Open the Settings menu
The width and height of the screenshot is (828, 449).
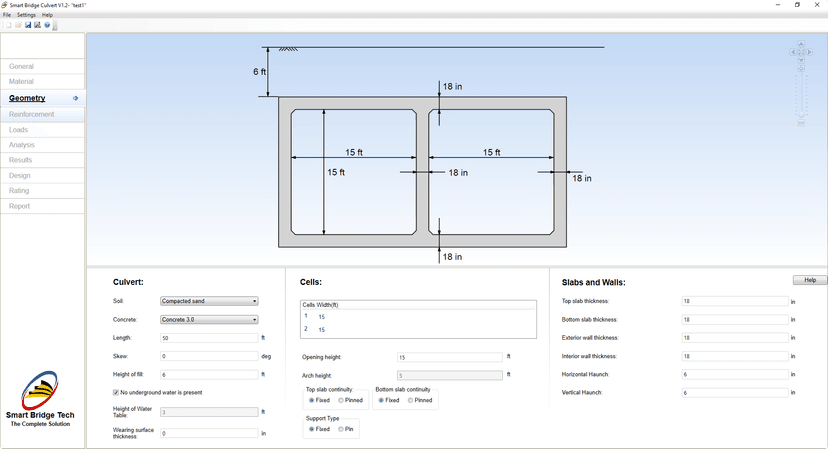point(26,15)
